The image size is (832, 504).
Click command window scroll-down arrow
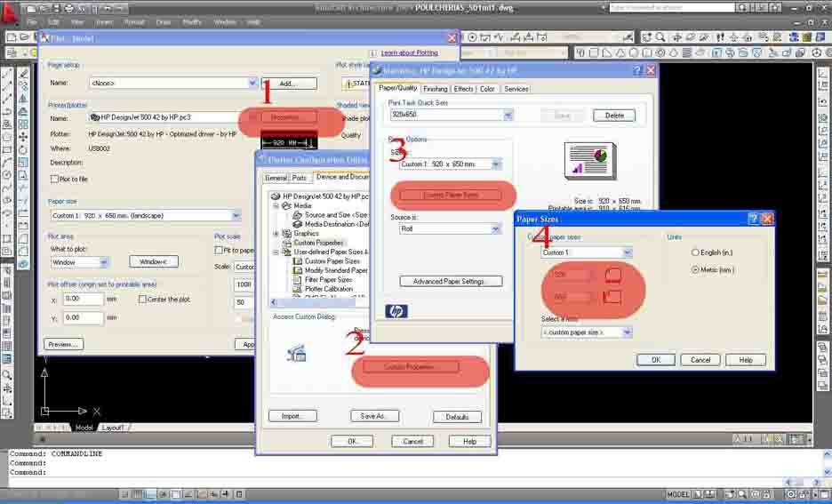coord(827,472)
